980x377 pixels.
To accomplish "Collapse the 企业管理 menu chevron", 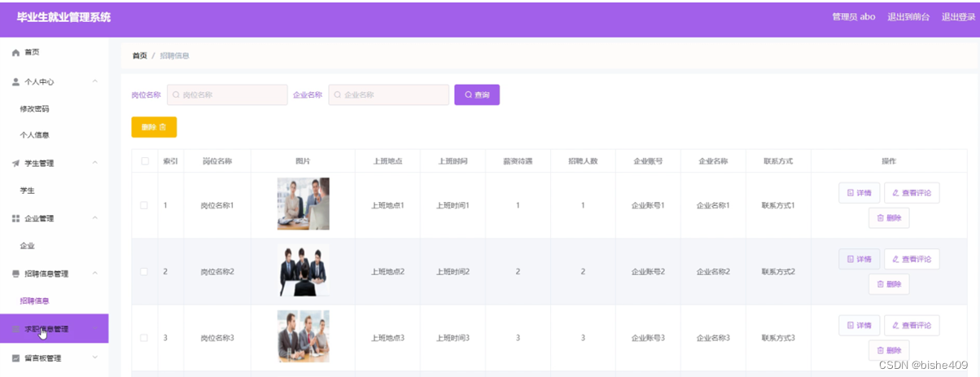I will [x=94, y=218].
